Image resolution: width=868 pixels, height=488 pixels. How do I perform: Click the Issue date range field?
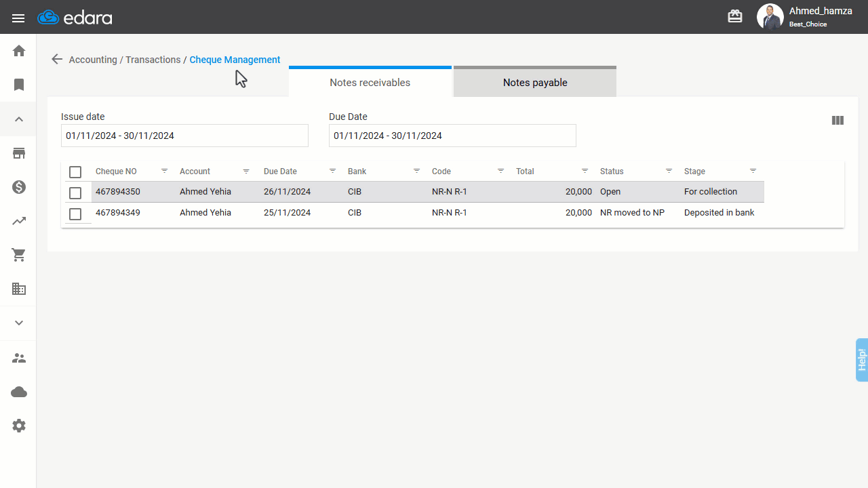click(x=184, y=136)
